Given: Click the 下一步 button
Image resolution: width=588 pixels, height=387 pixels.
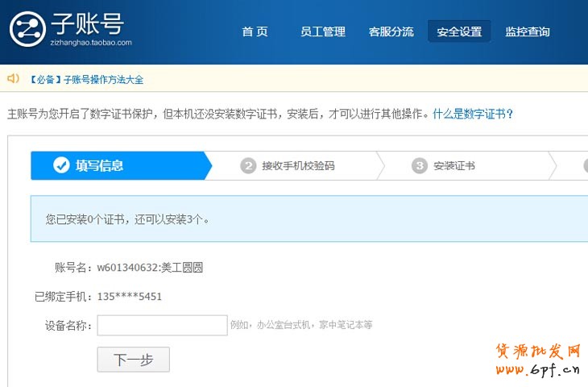Looking at the screenshot, I should 134,360.
